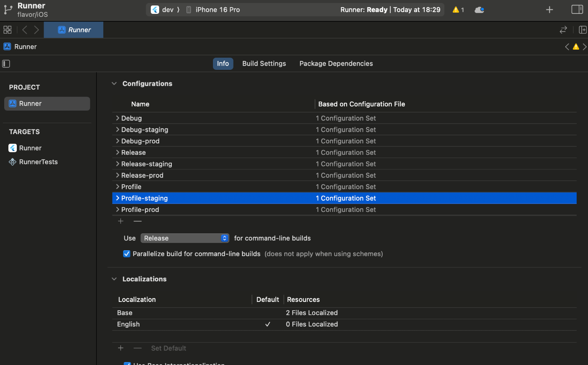Switch to the Info tab
This screenshot has width=588, height=365.
223,63
